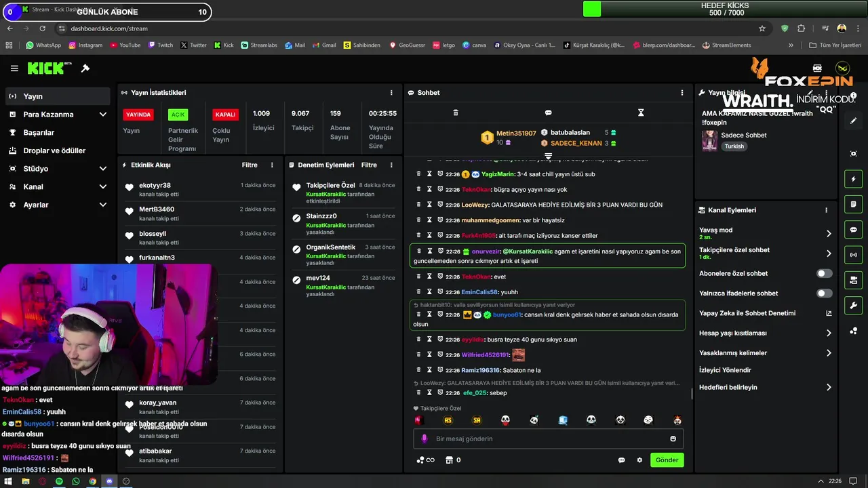Image resolution: width=868 pixels, height=488 pixels.
Task: Open Hesap yaşı kısıtlaması arrow
Action: [829, 333]
